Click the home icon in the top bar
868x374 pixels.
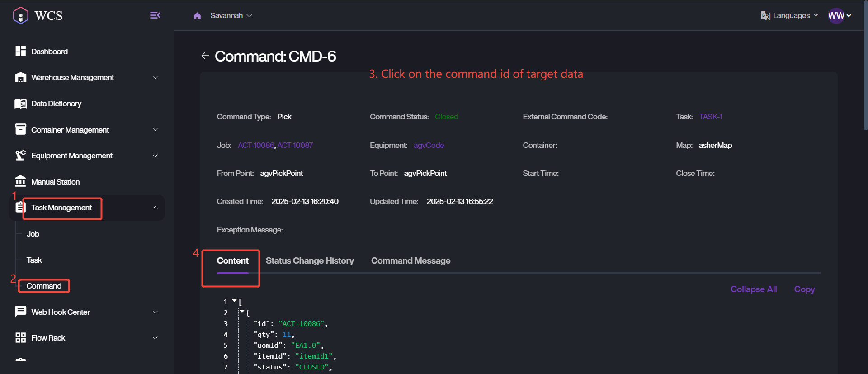197,16
